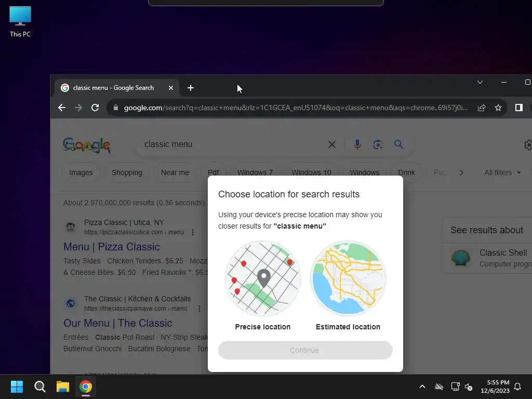Click the Google holiday logo

(x=87, y=145)
